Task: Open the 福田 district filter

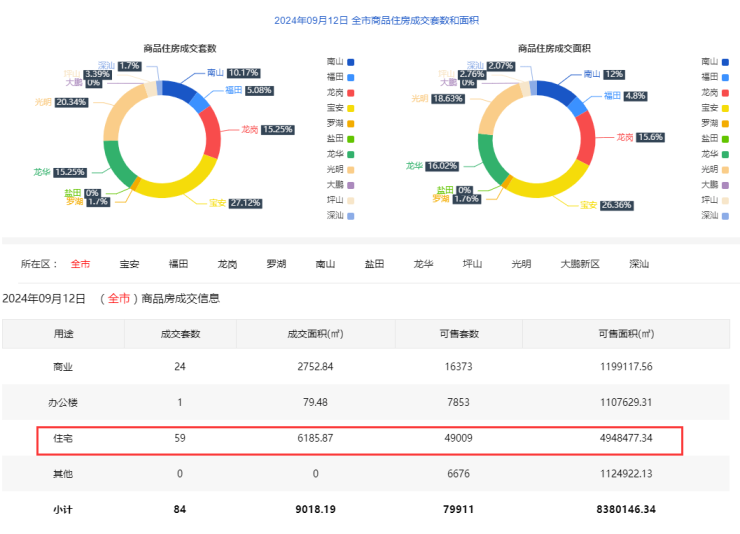Action: coord(178,264)
